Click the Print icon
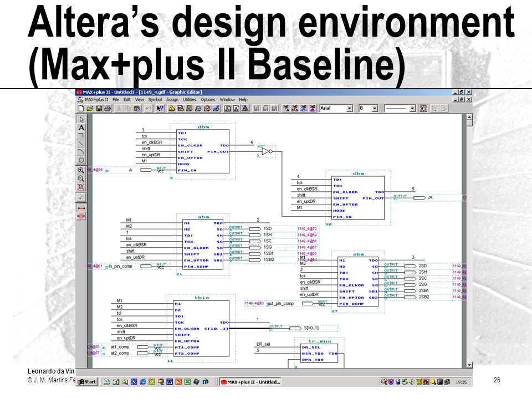This screenshot has width=532, height=399. point(108,109)
